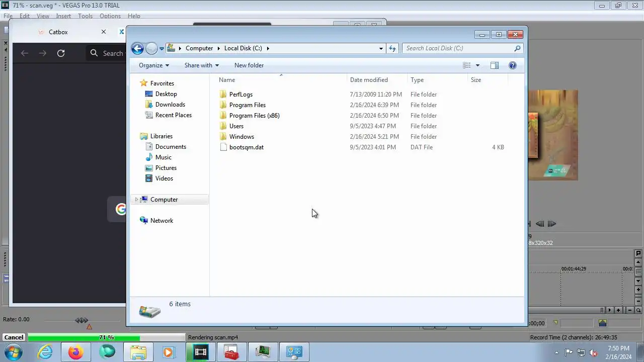This screenshot has width=644, height=362.
Task: Open the Vegas Options menu
Action: tap(110, 16)
